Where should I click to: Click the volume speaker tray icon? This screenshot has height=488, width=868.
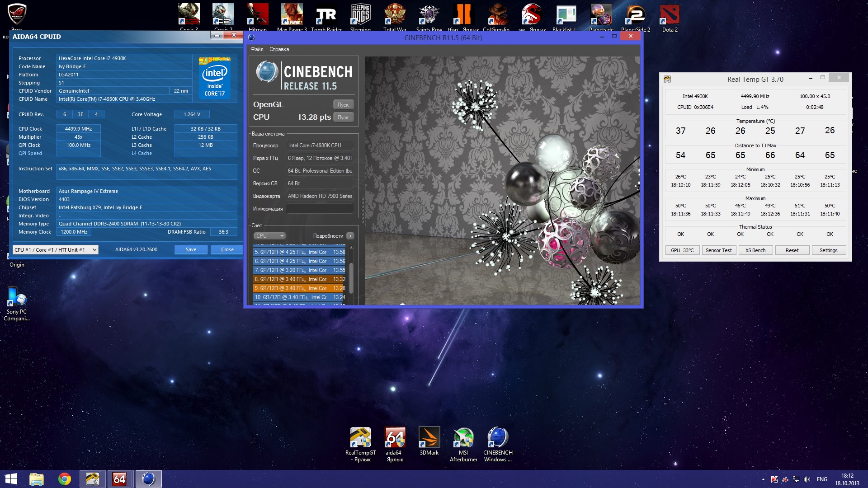pos(807,479)
